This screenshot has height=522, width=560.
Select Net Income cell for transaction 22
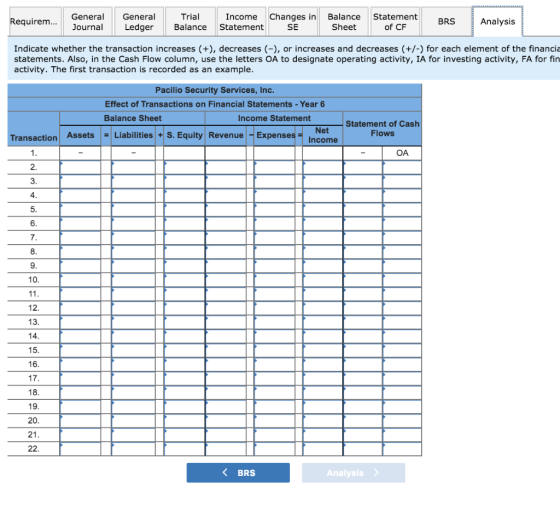click(323, 449)
